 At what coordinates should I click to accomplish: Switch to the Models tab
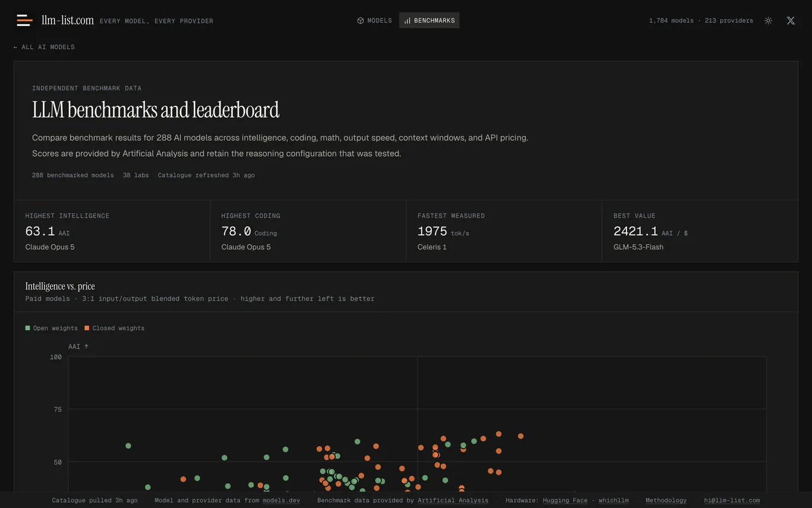point(375,21)
